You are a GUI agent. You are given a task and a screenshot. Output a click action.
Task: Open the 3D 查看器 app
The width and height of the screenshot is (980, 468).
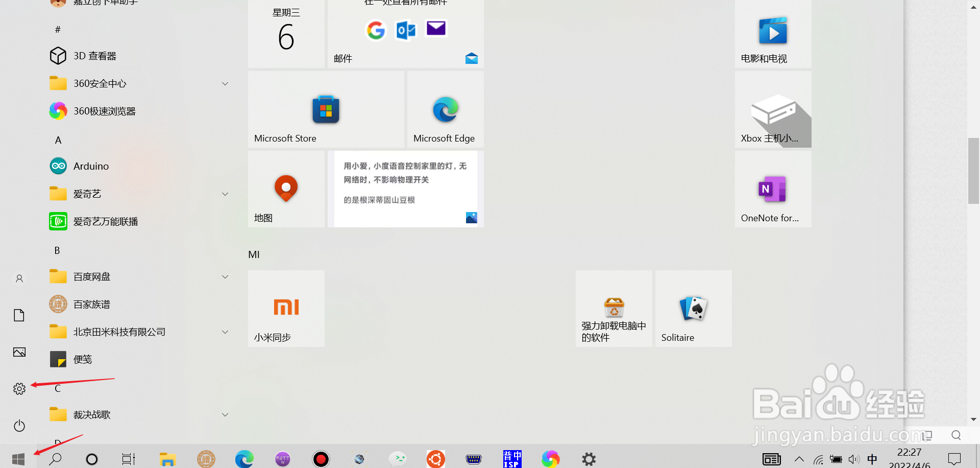coord(138,56)
